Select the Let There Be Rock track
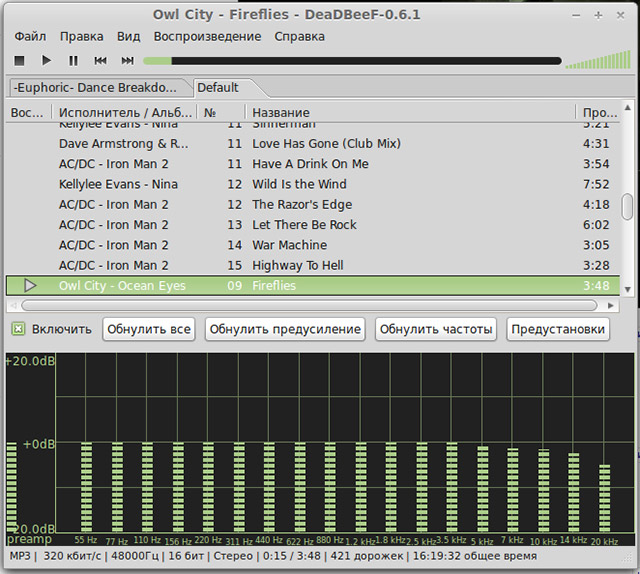640x574 pixels. point(313,225)
